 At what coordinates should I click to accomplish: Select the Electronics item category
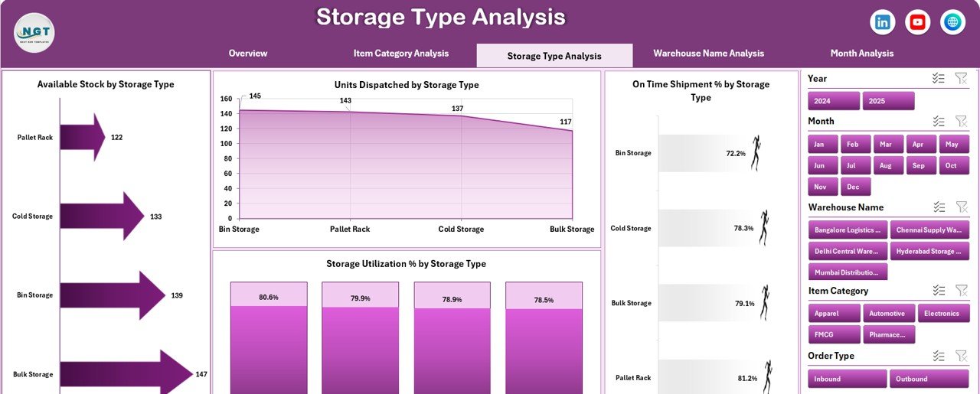(x=941, y=313)
